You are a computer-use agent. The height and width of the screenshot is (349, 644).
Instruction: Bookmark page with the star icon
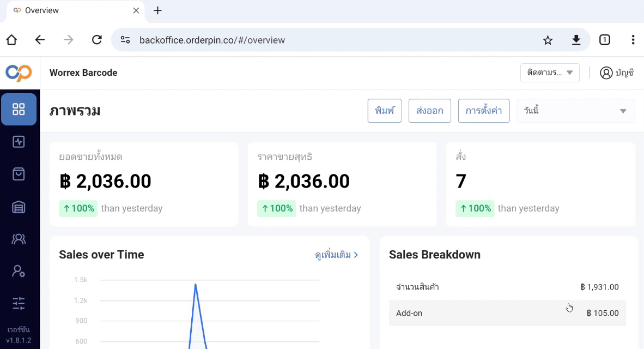(x=548, y=40)
